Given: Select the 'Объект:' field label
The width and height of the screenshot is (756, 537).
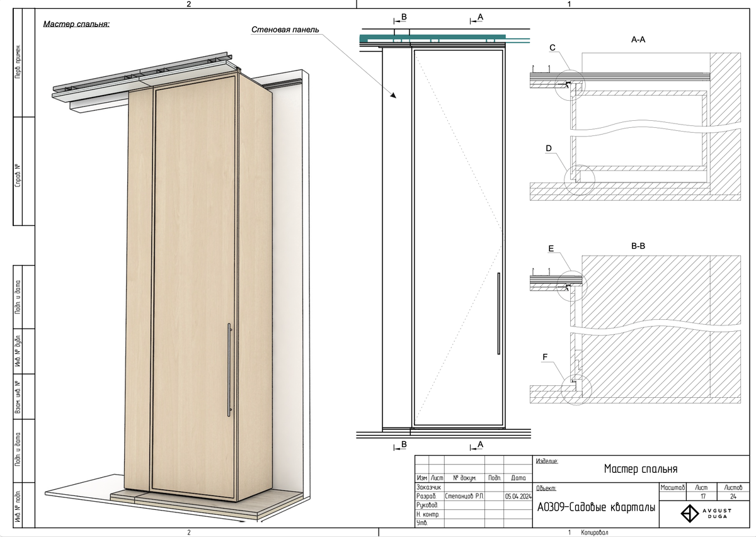Looking at the screenshot, I should click(546, 488).
